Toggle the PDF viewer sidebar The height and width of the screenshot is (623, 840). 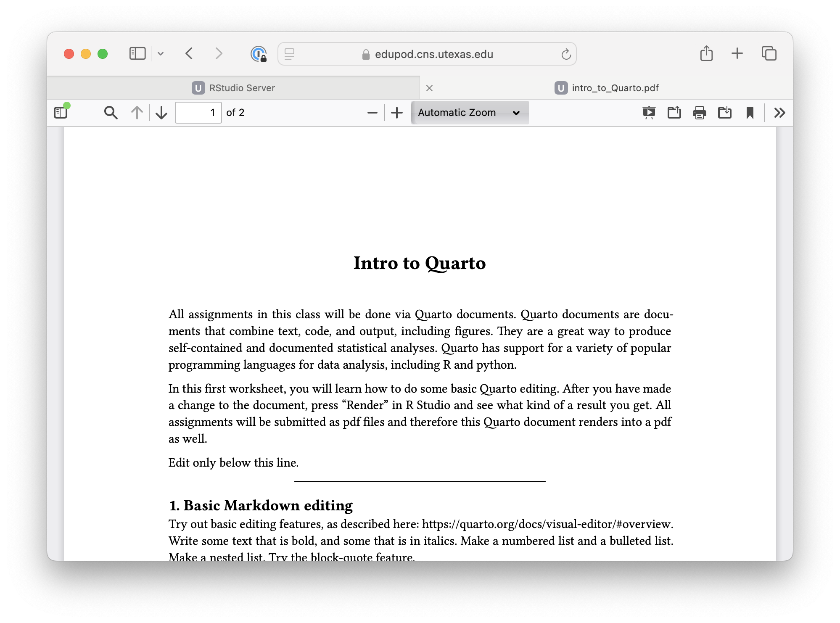point(61,113)
